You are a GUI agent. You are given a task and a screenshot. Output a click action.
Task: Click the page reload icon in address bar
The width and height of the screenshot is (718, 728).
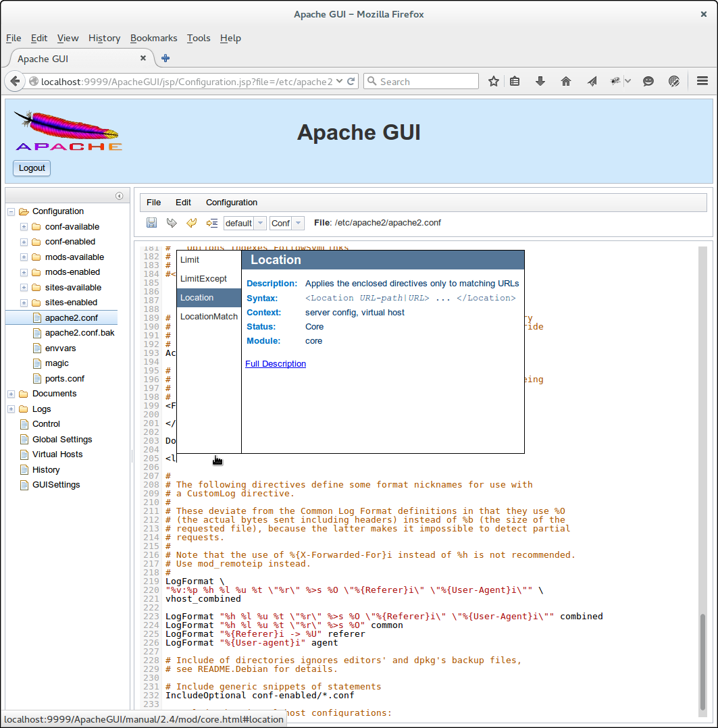point(350,81)
